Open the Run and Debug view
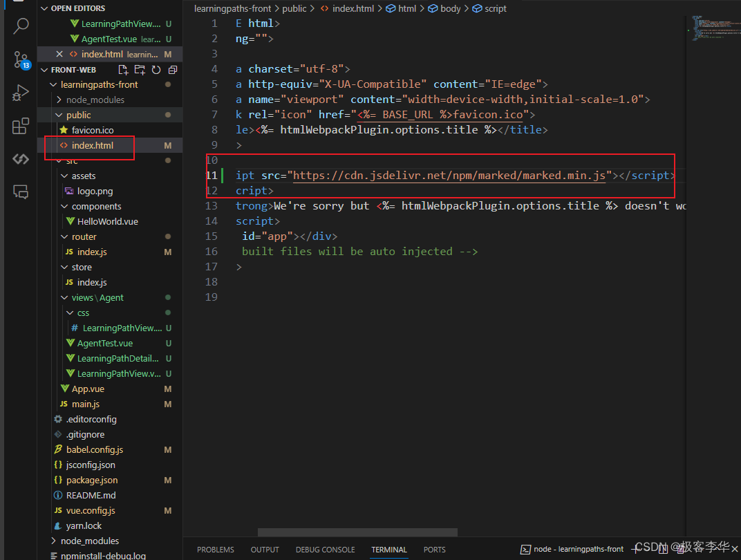This screenshot has width=741, height=560. (21, 93)
